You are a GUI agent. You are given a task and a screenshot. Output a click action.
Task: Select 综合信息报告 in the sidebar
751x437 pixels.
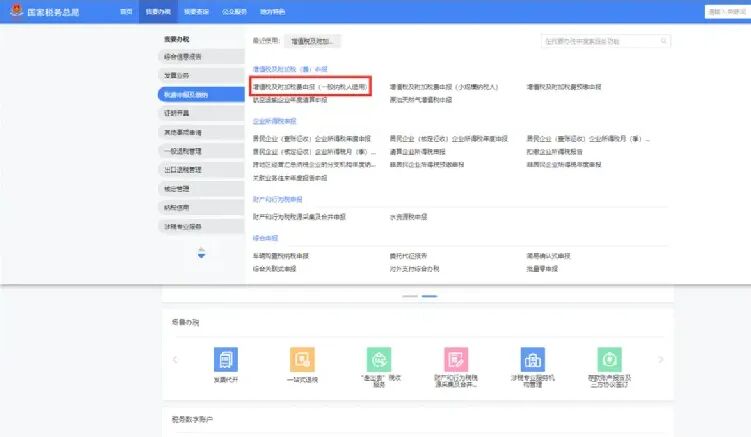click(201, 57)
